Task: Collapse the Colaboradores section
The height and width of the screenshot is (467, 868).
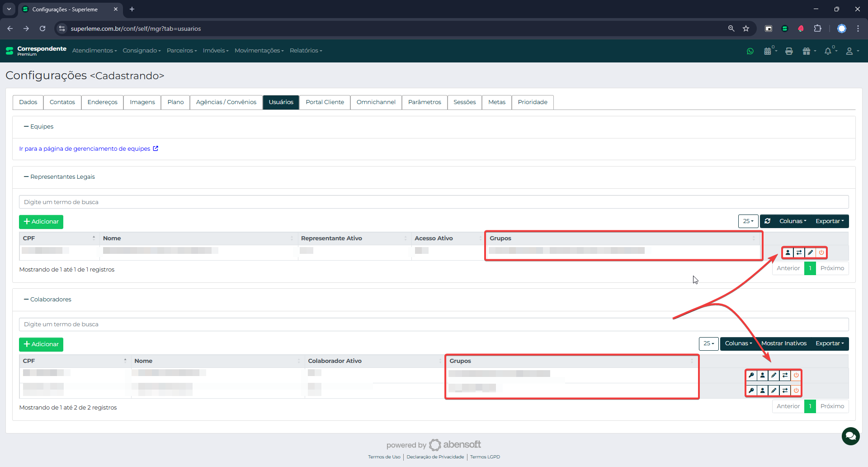Action: pyautogui.click(x=26, y=300)
